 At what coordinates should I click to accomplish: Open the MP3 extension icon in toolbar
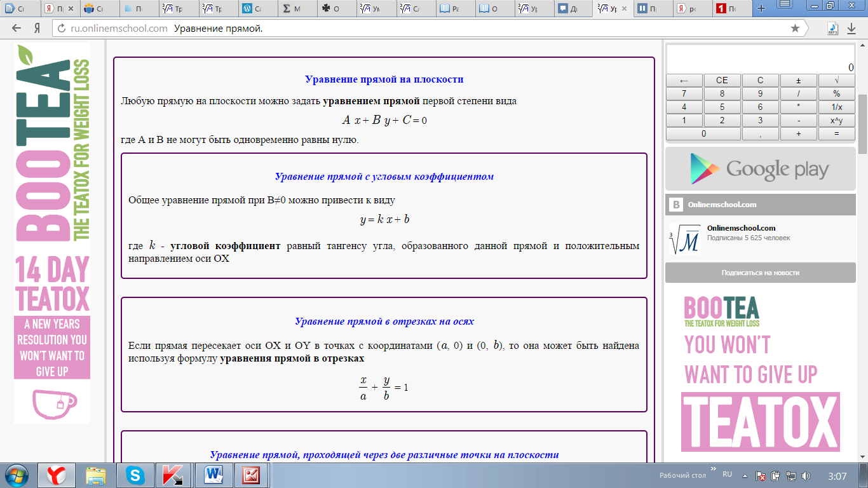click(832, 28)
